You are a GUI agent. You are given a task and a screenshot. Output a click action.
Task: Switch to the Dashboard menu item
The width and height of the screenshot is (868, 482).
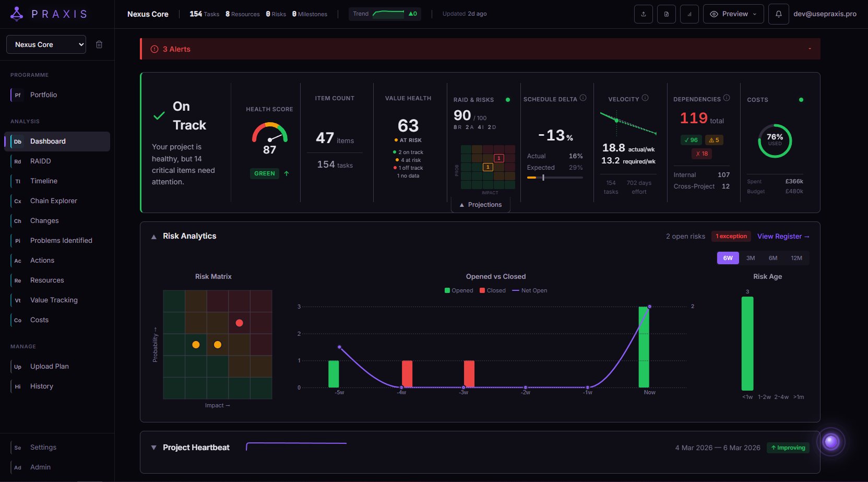[48, 141]
